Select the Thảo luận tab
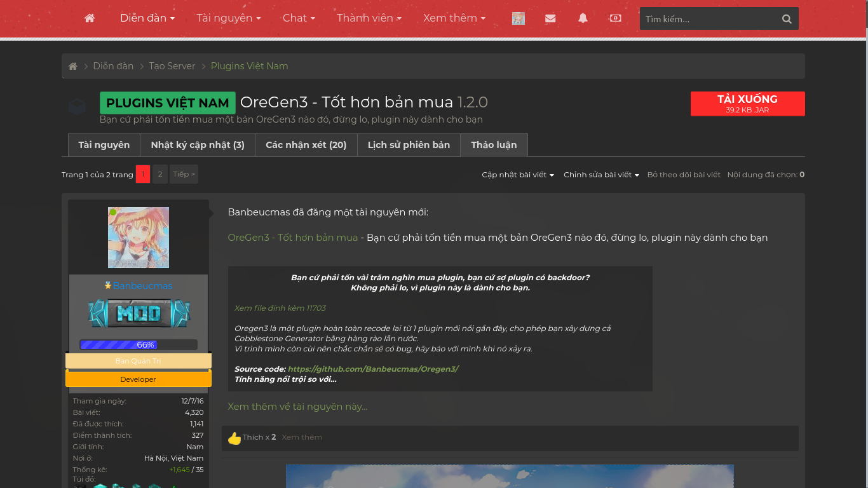 coord(494,145)
